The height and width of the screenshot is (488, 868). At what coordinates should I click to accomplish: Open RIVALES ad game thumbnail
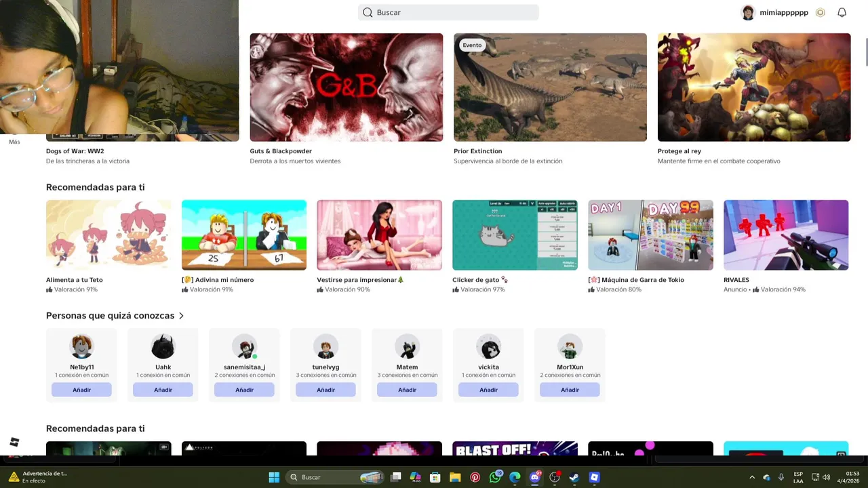pyautogui.click(x=786, y=235)
